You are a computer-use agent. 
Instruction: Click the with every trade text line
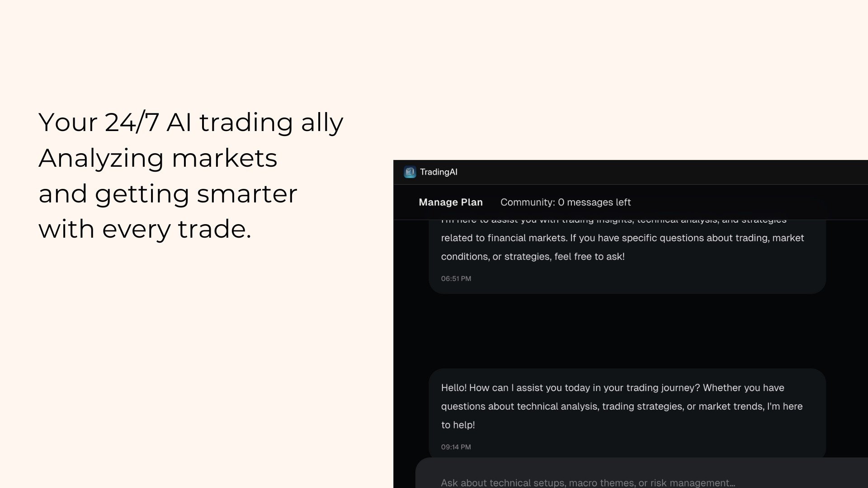coord(145,229)
